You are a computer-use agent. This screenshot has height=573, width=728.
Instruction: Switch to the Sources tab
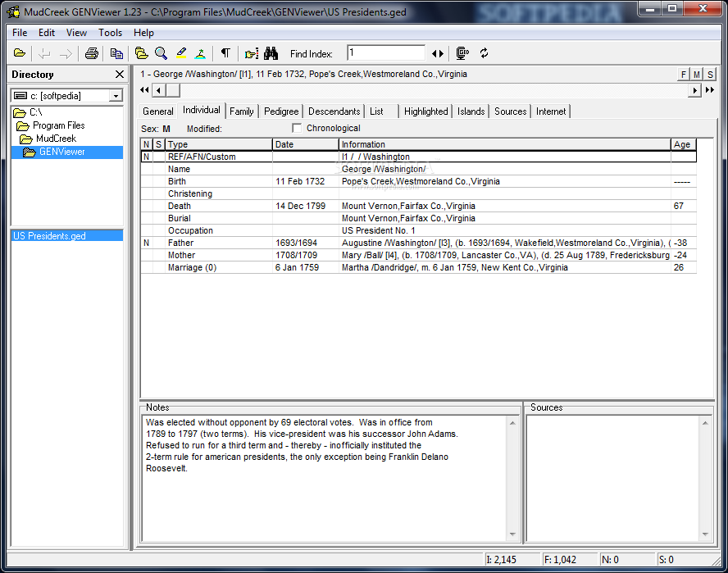pos(510,111)
